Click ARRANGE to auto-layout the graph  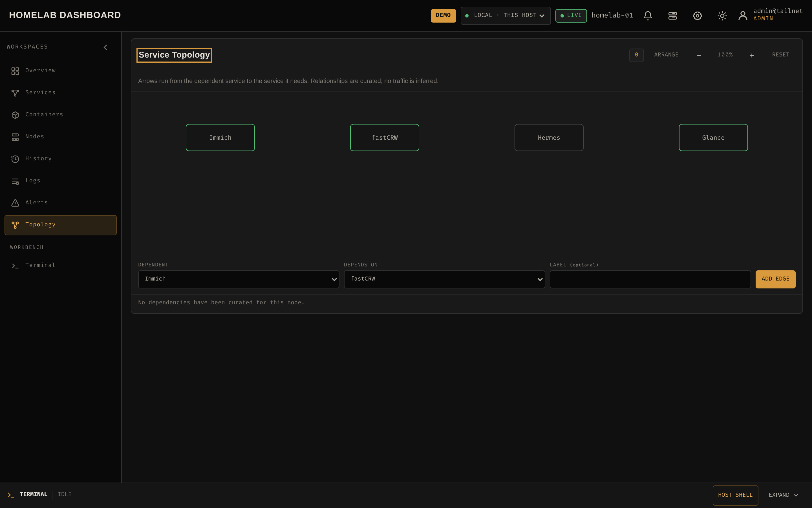click(x=666, y=55)
